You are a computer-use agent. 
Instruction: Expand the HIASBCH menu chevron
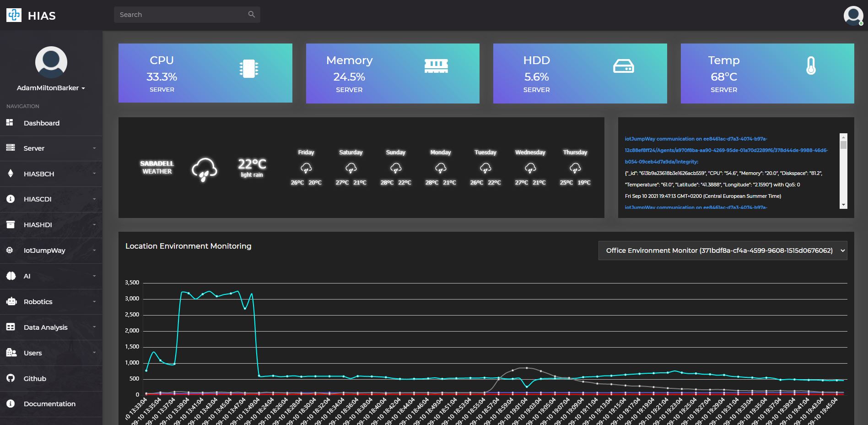click(94, 174)
